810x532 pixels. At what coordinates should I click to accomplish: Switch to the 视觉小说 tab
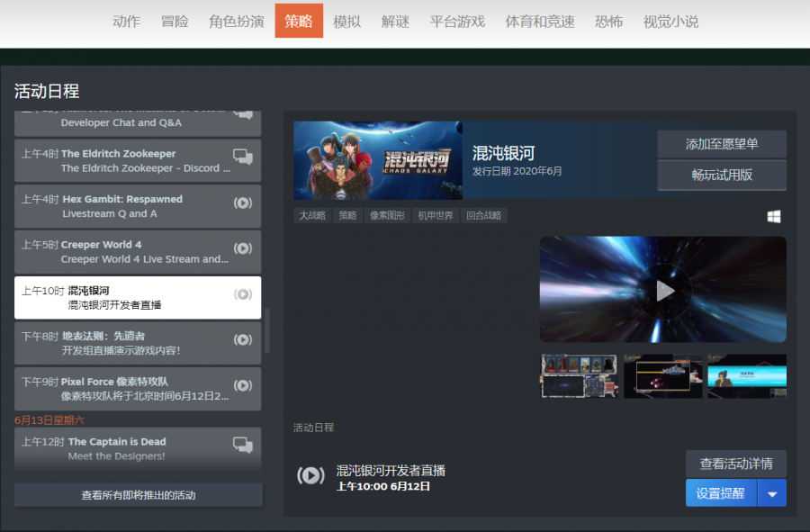tap(670, 22)
